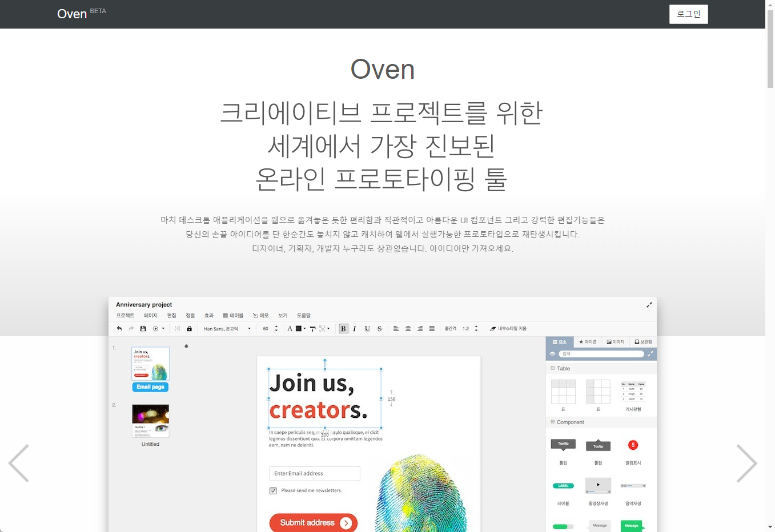Open the 프로젝트 menu
Viewport: 775px width, 532px height.
click(126, 316)
